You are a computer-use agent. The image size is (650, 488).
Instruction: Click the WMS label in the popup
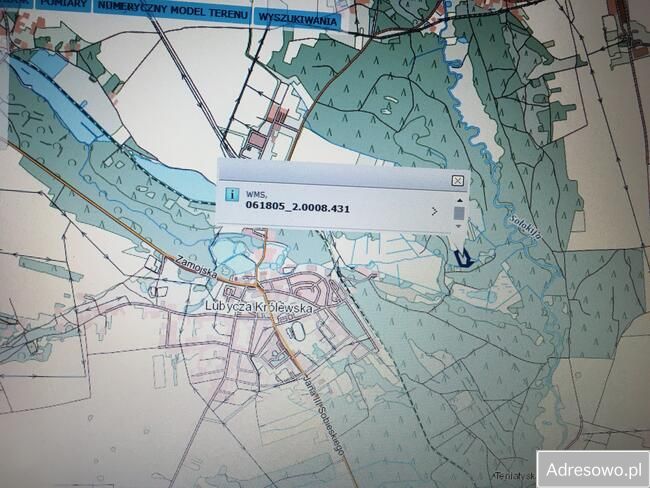point(257,194)
